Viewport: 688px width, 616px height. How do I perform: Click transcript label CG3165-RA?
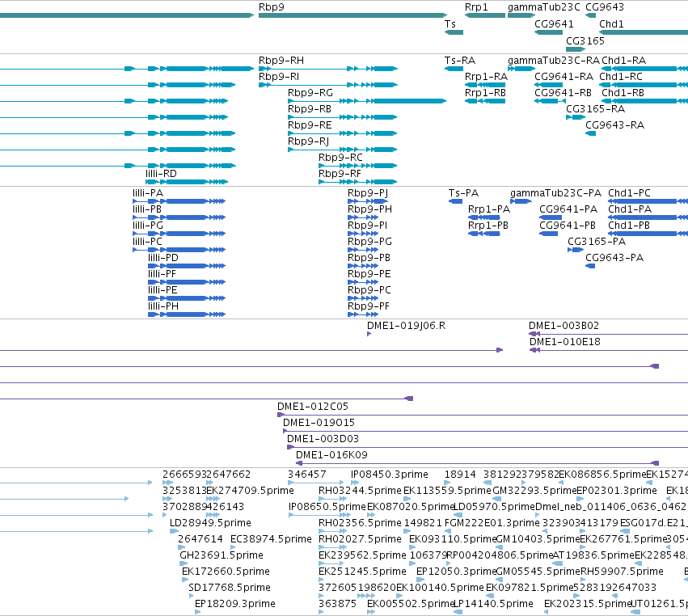pyautogui.click(x=595, y=109)
